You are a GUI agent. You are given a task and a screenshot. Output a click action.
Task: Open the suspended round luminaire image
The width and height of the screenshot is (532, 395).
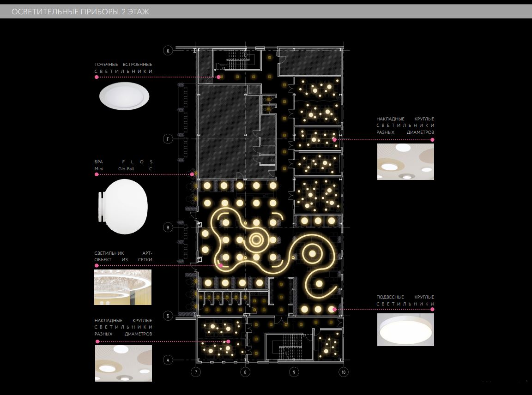pyautogui.click(x=405, y=329)
